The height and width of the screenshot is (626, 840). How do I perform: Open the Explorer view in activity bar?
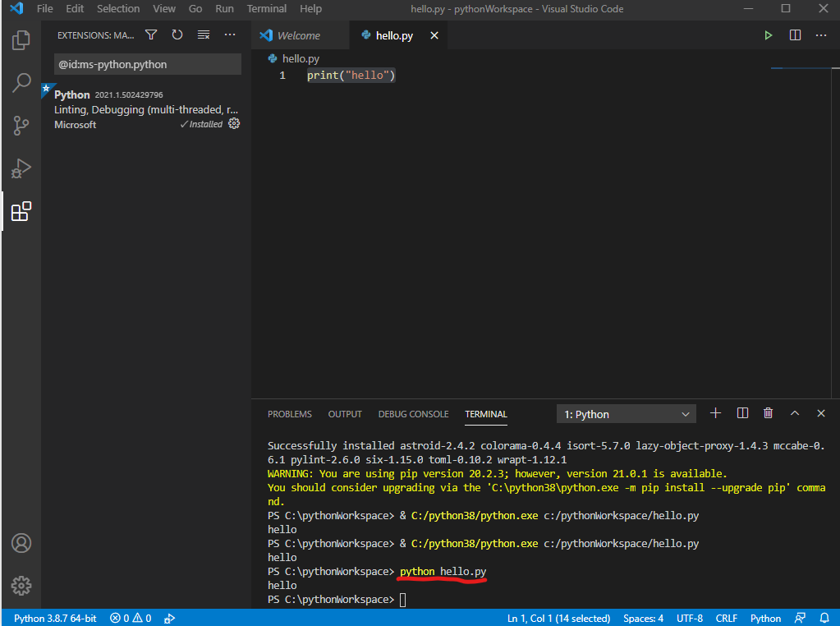click(21, 40)
